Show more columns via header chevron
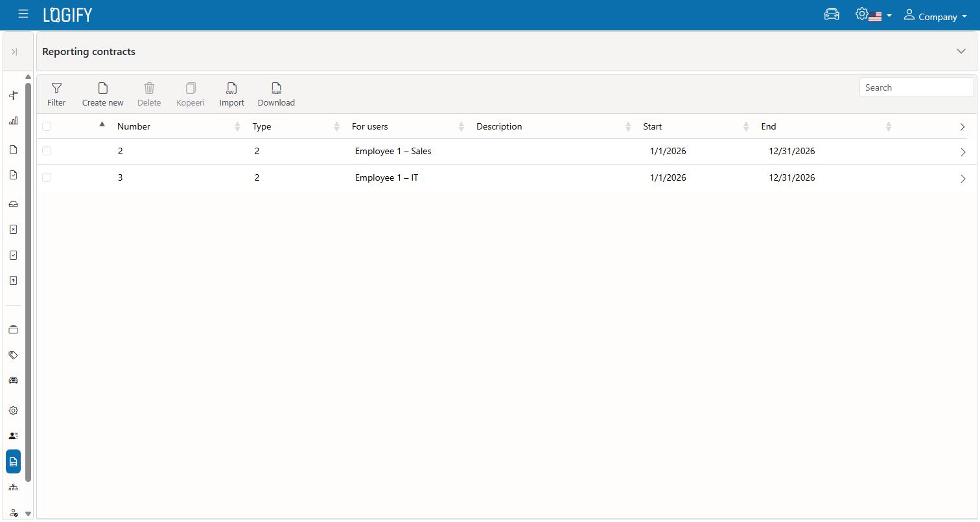 (962, 127)
